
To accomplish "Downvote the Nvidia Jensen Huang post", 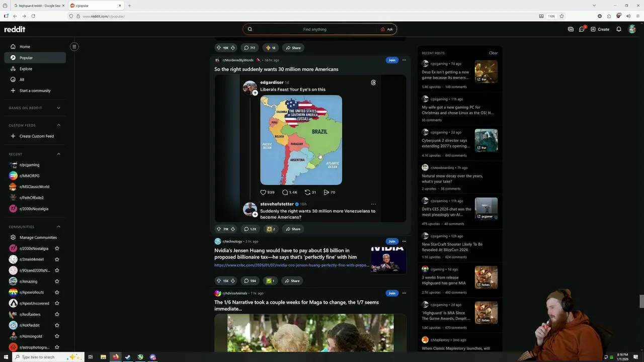I will tap(232, 281).
